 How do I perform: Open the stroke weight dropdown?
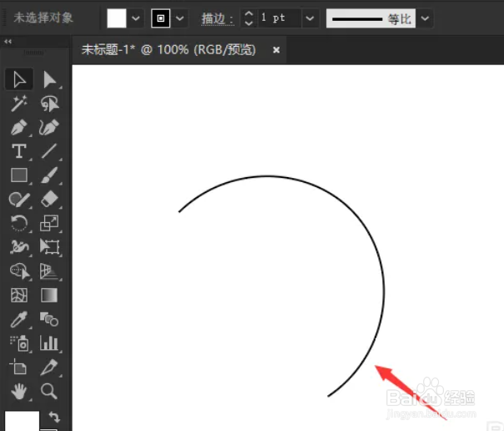[x=310, y=18]
